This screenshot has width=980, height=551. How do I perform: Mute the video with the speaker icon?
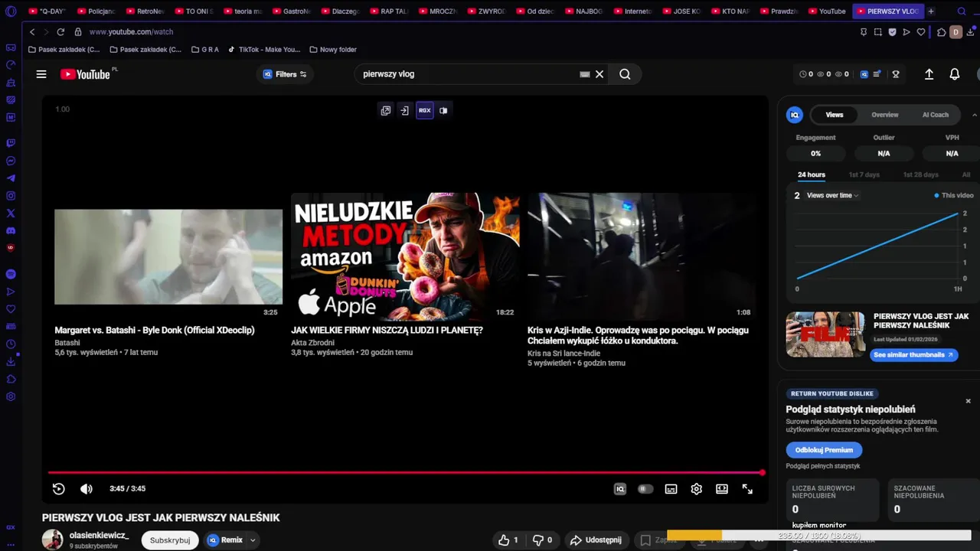click(87, 489)
